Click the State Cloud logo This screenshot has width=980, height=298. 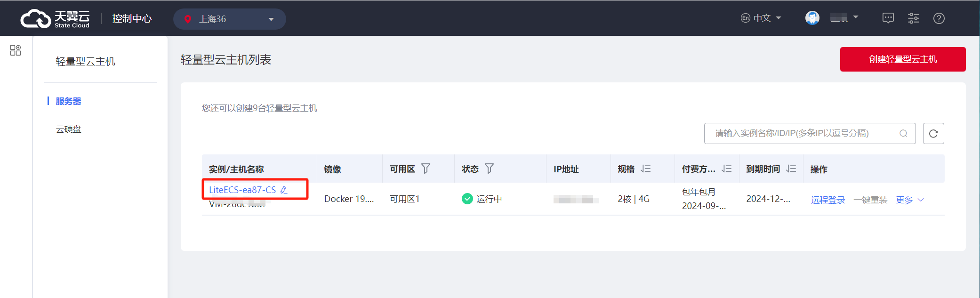pyautogui.click(x=55, y=18)
